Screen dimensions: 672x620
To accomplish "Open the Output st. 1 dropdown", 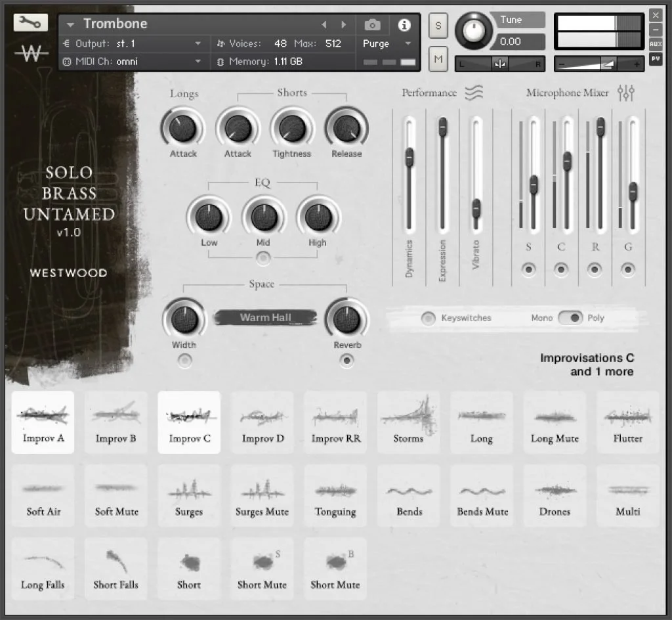I will 198,43.
